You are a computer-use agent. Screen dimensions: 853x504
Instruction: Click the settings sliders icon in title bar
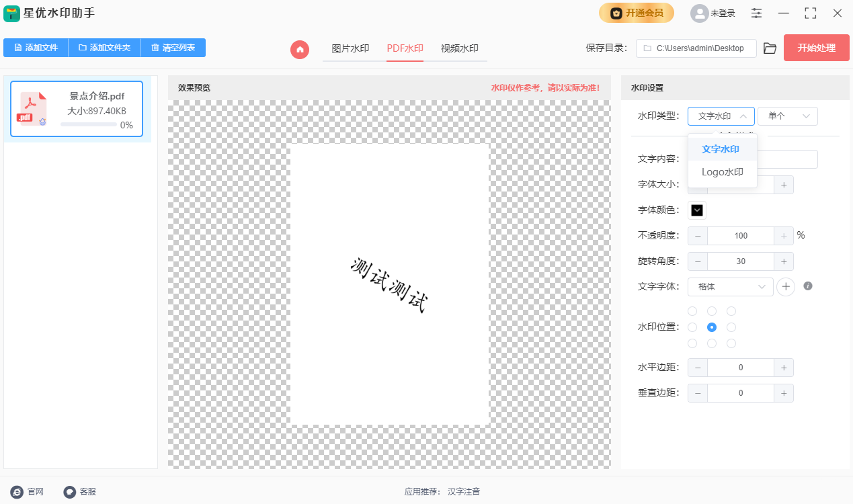click(757, 13)
